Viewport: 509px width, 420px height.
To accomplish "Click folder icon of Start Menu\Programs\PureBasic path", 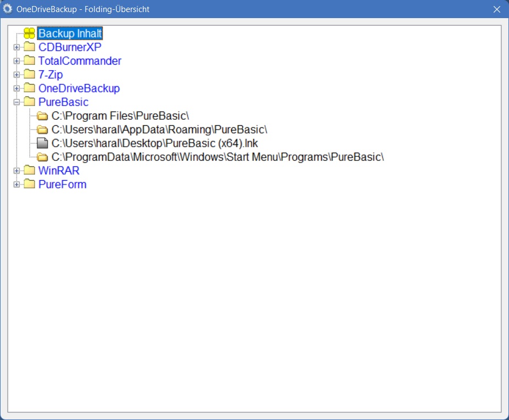I will tap(42, 157).
